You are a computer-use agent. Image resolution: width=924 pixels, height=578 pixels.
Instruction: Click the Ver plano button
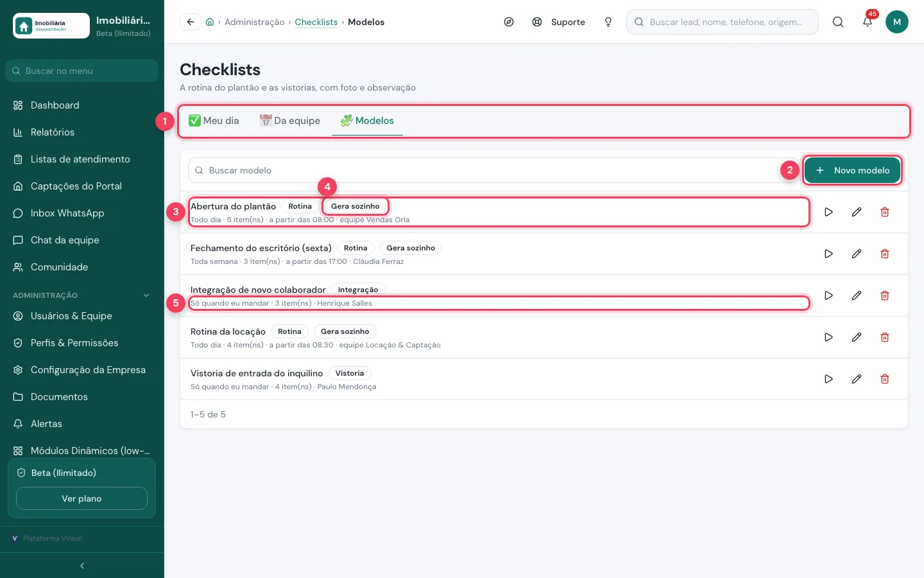[x=81, y=498]
